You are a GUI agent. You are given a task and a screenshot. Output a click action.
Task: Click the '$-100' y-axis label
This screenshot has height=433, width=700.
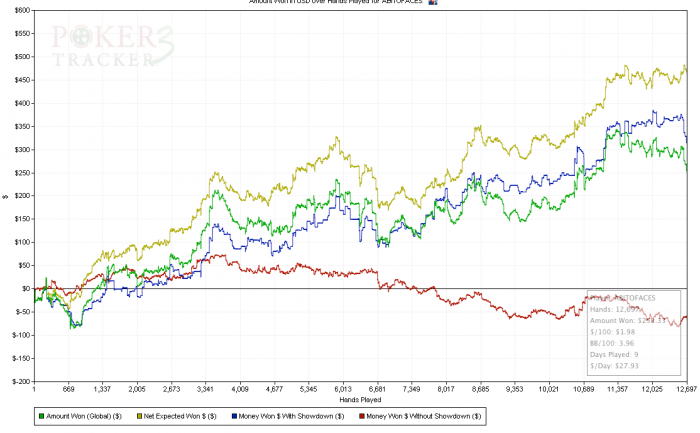[x=21, y=335]
